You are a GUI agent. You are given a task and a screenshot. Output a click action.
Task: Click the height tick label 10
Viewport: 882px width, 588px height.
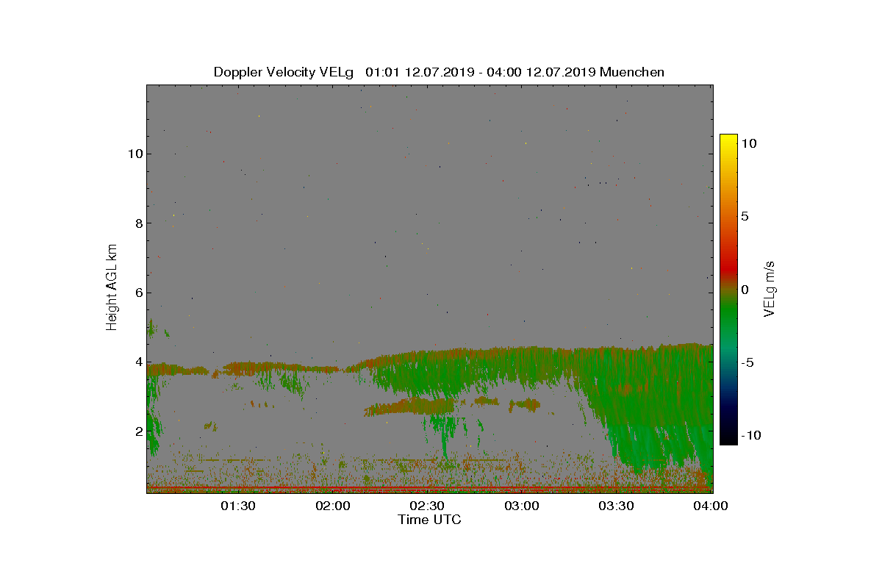pos(135,154)
